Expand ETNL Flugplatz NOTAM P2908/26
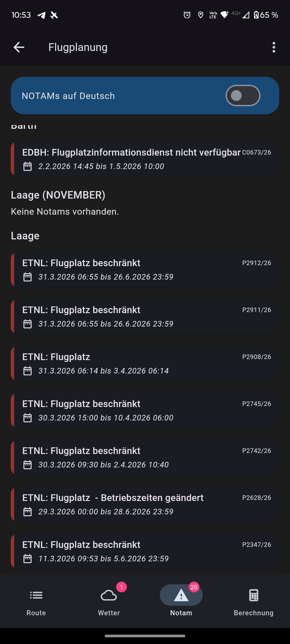Viewport: 290px width, 644px height. 145,364
